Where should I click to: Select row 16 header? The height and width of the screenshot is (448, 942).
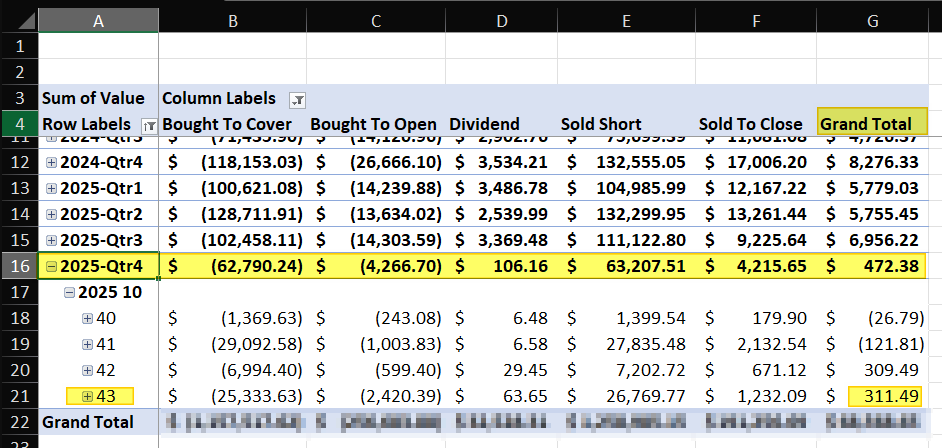[19, 266]
